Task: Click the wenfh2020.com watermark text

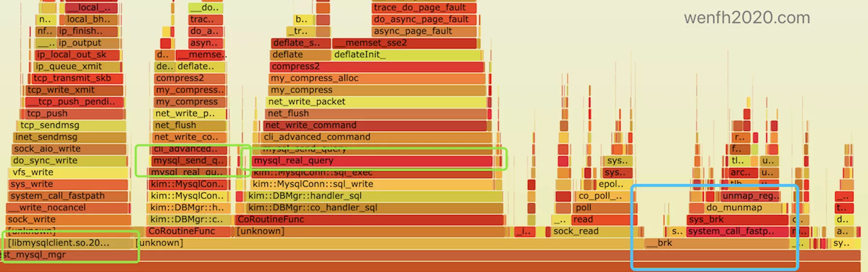Action: [746, 18]
